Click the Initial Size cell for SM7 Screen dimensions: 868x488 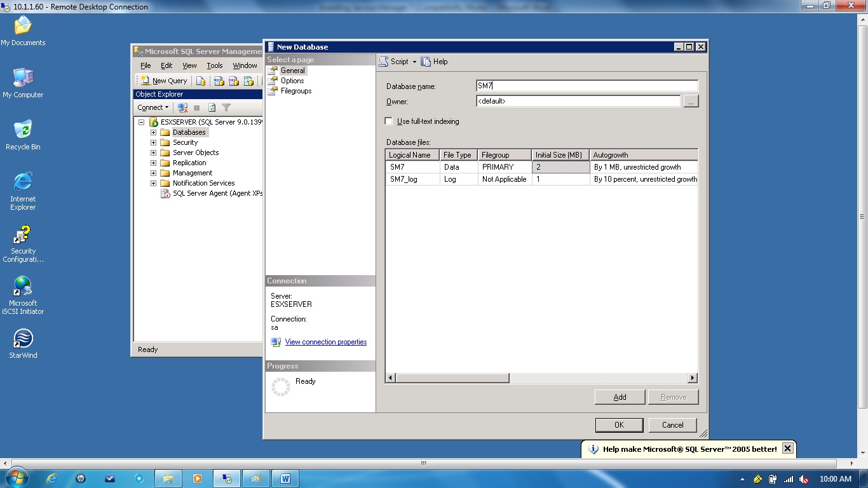click(x=560, y=167)
